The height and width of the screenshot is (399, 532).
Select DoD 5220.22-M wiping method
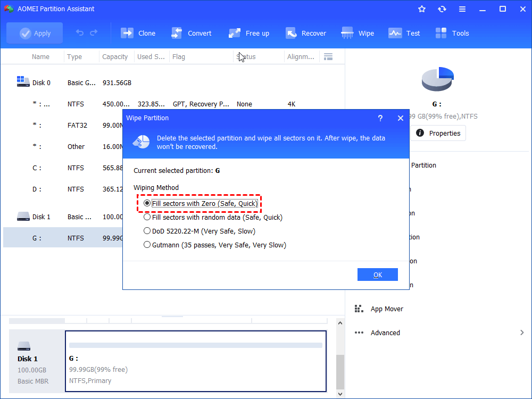tap(199, 231)
